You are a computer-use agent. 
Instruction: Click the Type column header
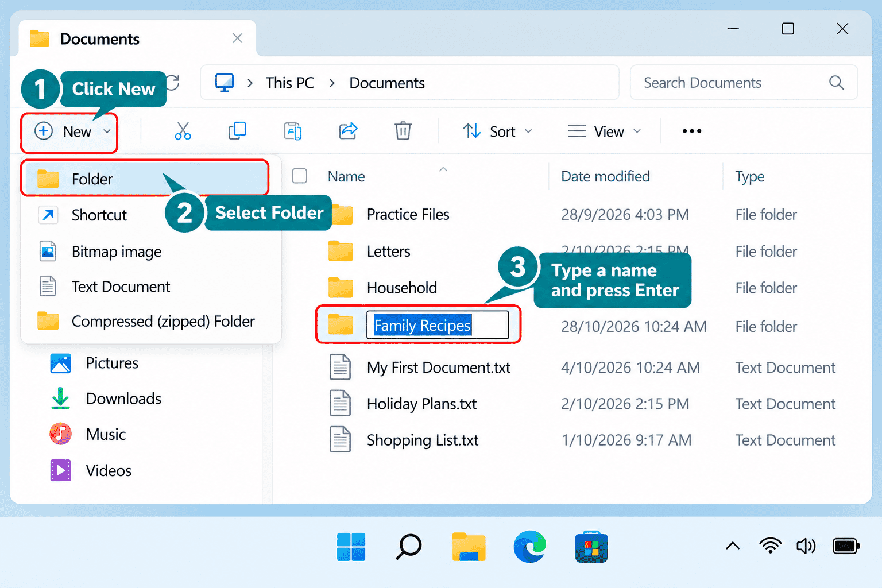749,176
